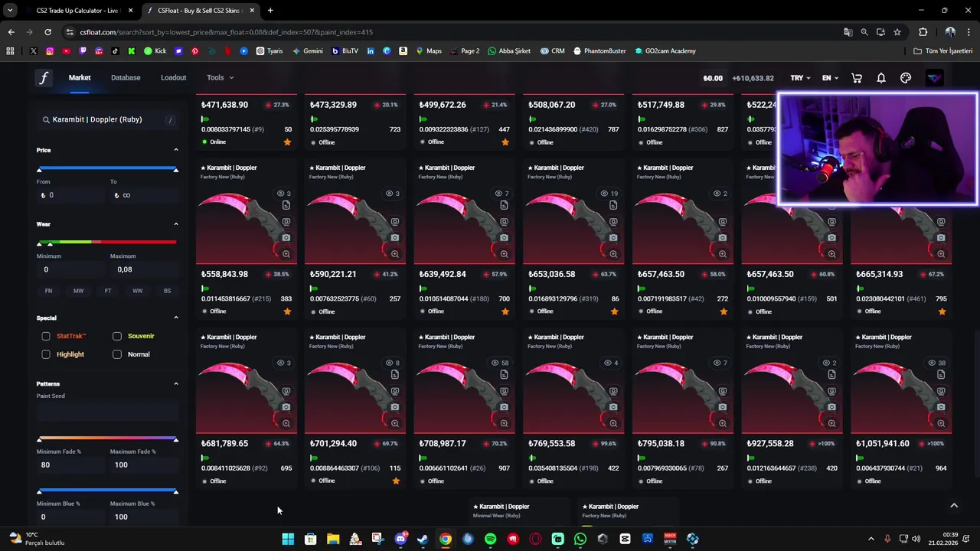
Task: Open the user profile avatar
Action: (934, 78)
